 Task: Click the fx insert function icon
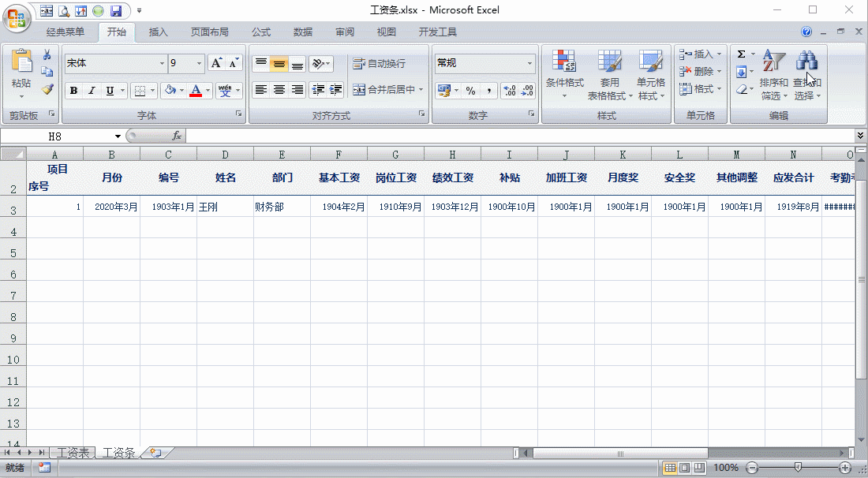[177, 136]
